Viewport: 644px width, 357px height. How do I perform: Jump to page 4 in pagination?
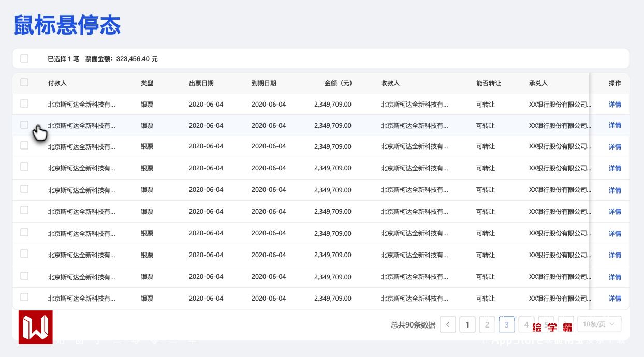click(526, 324)
